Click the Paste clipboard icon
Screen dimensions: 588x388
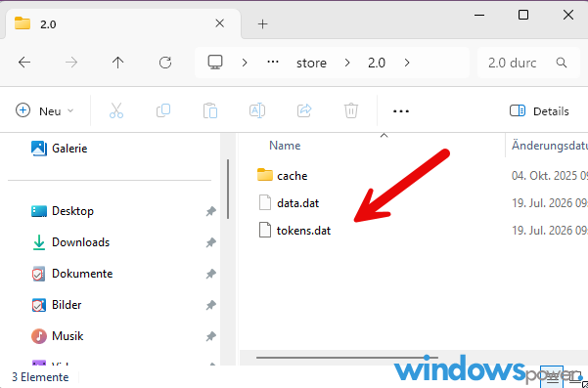coord(210,110)
